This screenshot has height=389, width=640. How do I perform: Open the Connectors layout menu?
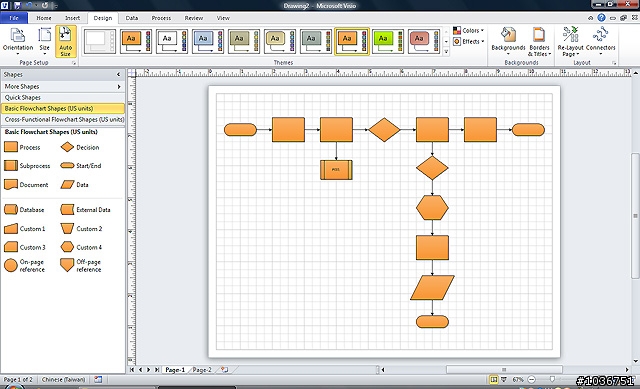pyautogui.click(x=600, y=41)
